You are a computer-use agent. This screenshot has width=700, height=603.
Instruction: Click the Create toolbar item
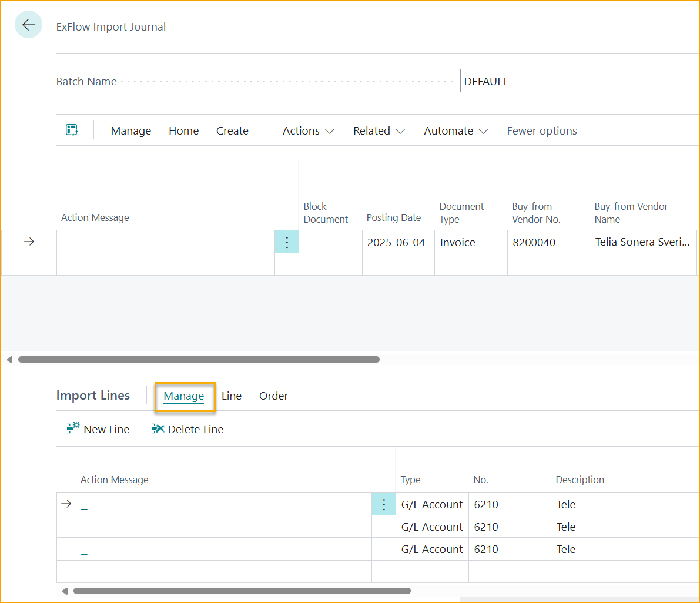(232, 130)
